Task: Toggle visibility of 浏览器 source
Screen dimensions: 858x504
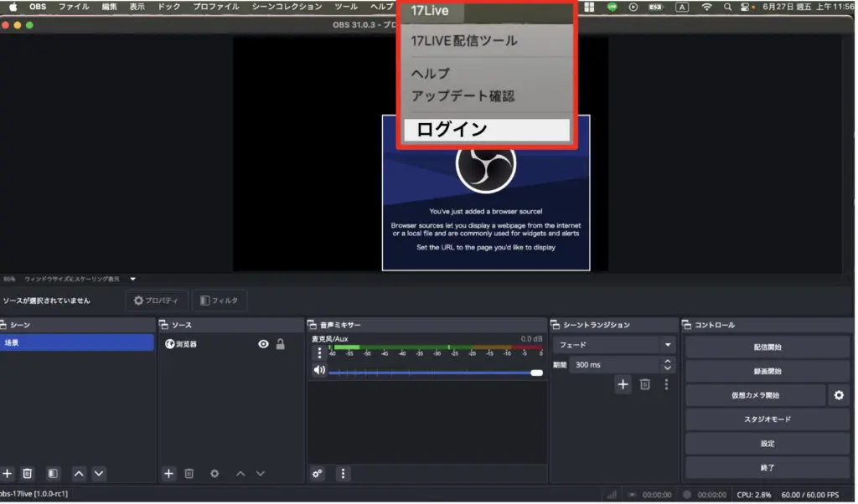Action: pyautogui.click(x=263, y=345)
